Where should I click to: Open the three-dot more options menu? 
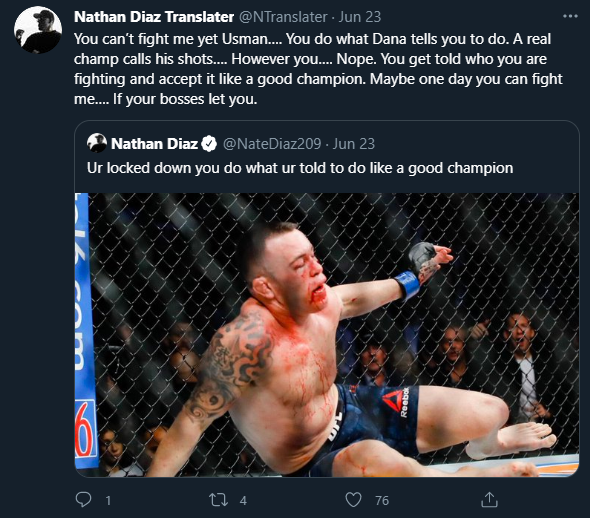click(570, 16)
